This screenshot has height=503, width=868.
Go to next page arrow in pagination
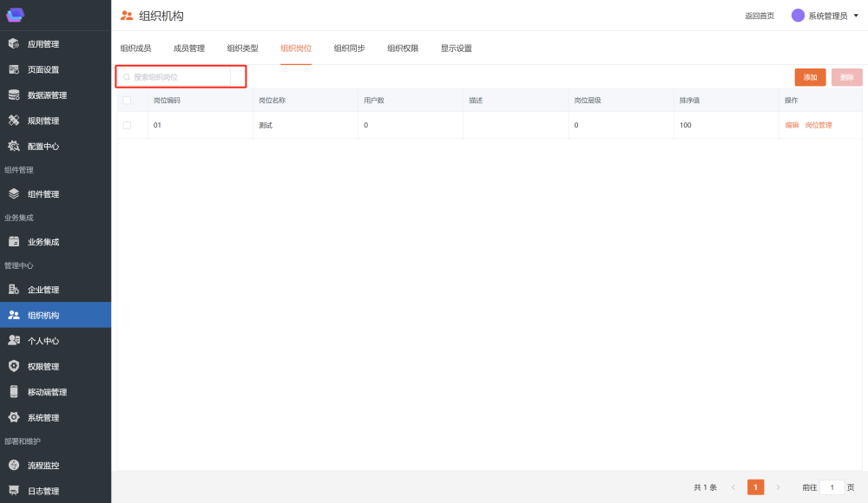(x=778, y=487)
